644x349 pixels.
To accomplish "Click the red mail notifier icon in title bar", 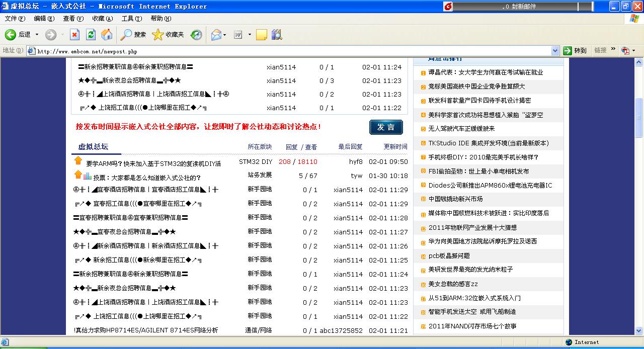I will 448,7.
